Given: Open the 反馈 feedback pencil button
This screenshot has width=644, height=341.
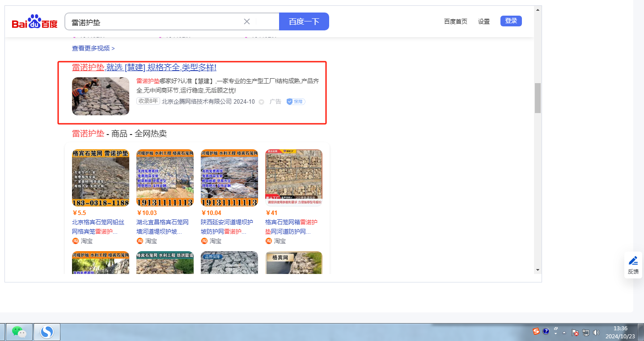Looking at the screenshot, I should (x=633, y=265).
